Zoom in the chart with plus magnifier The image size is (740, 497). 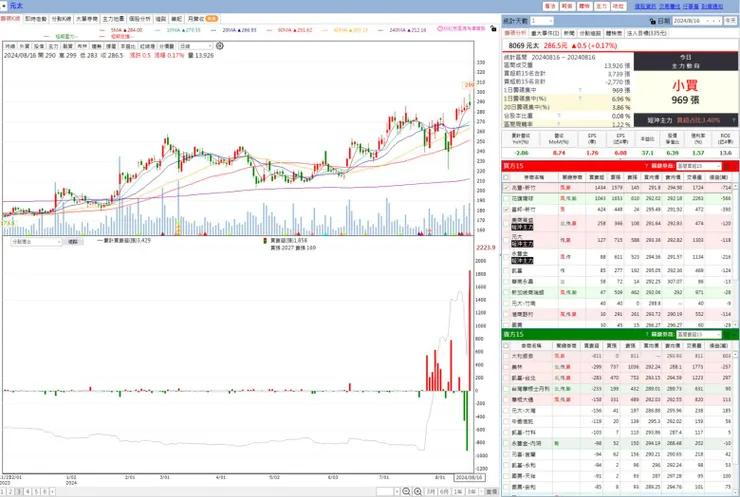point(418,492)
